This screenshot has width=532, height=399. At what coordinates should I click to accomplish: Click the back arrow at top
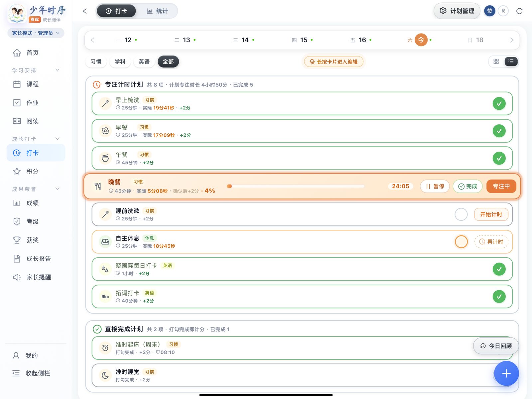click(85, 11)
